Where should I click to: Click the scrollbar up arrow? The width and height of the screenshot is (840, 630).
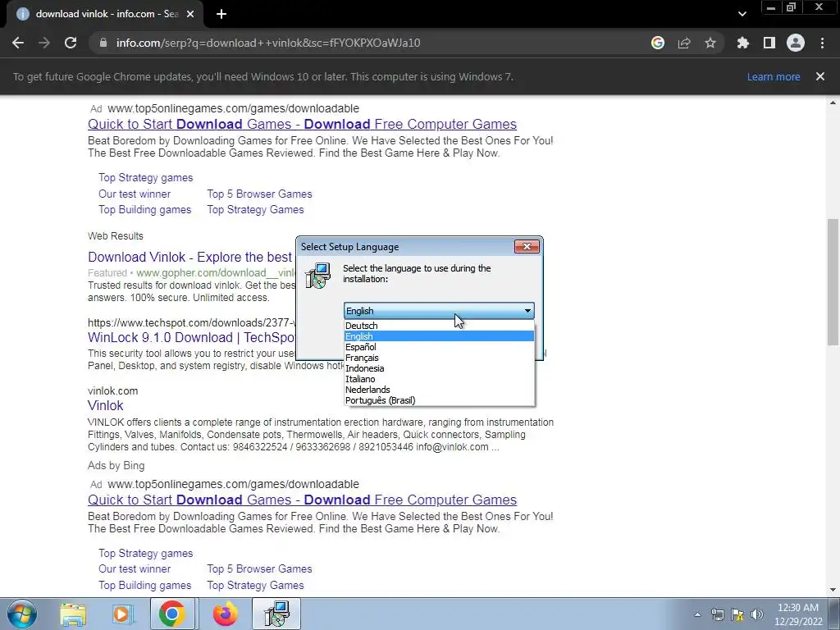[833, 103]
